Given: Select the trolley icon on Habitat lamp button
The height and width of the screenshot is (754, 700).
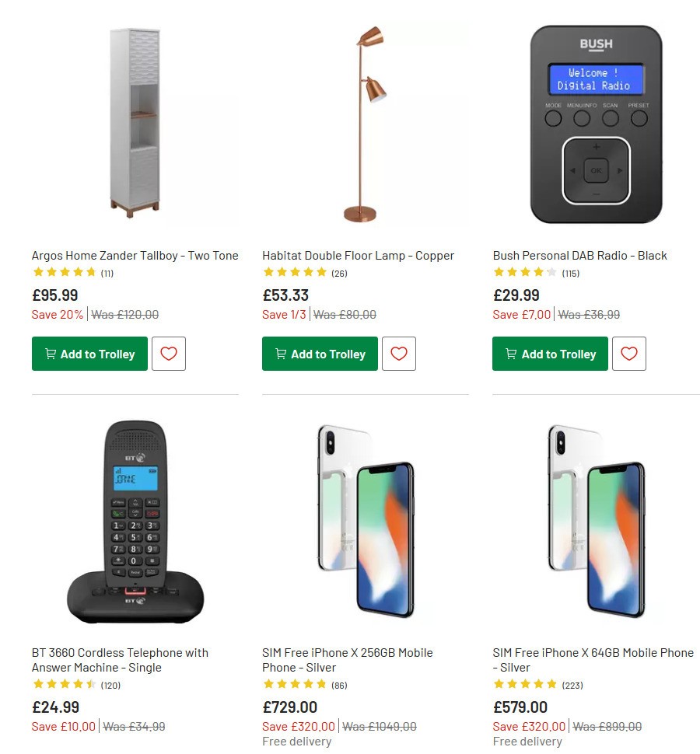Looking at the screenshot, I should [281, 354].
